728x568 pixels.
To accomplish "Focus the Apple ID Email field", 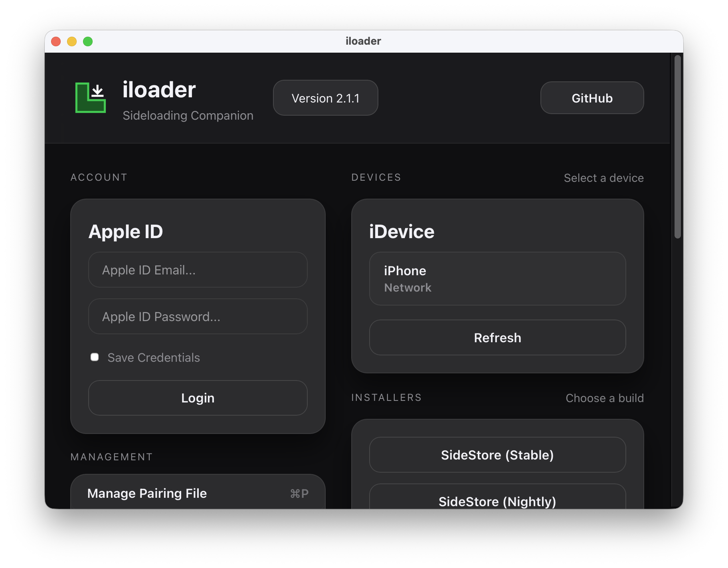I will tap(198, 270).
